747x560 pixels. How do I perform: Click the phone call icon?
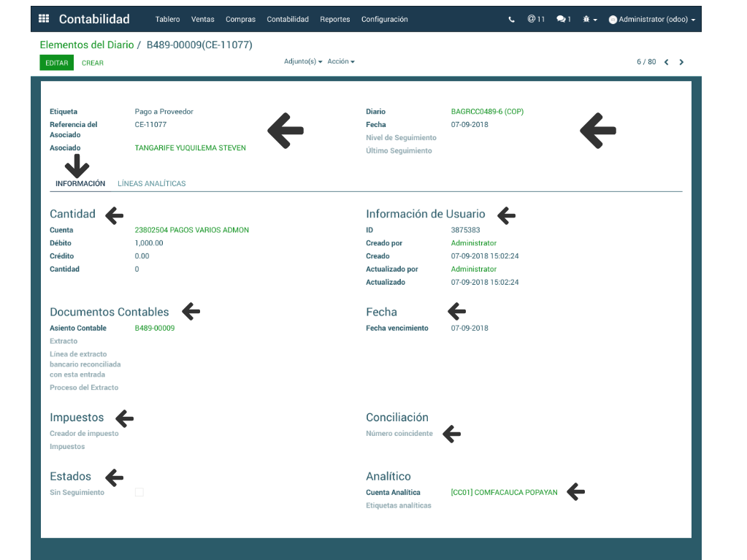point(511,20)
